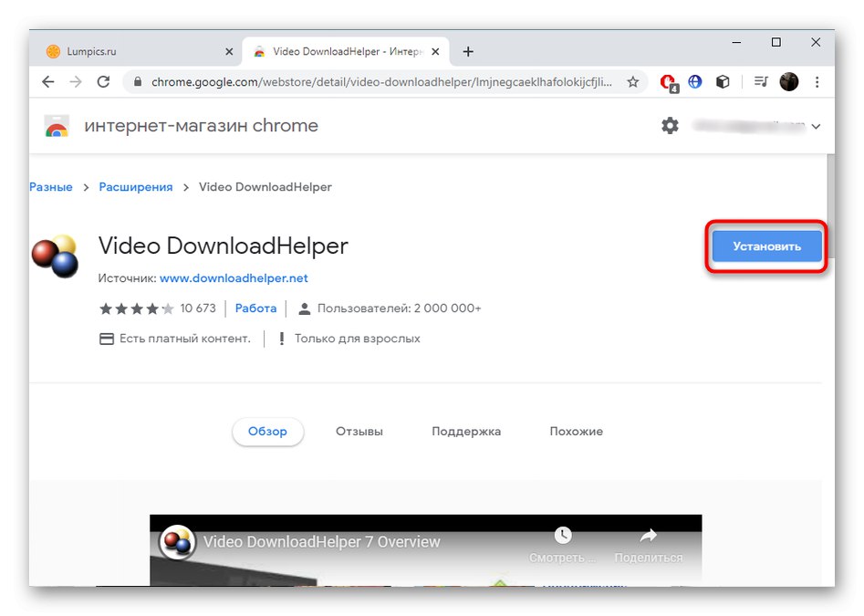Viewport: 864px width, 616px height.
Task: Open the cube extension icon
Action: coord(723,81)
